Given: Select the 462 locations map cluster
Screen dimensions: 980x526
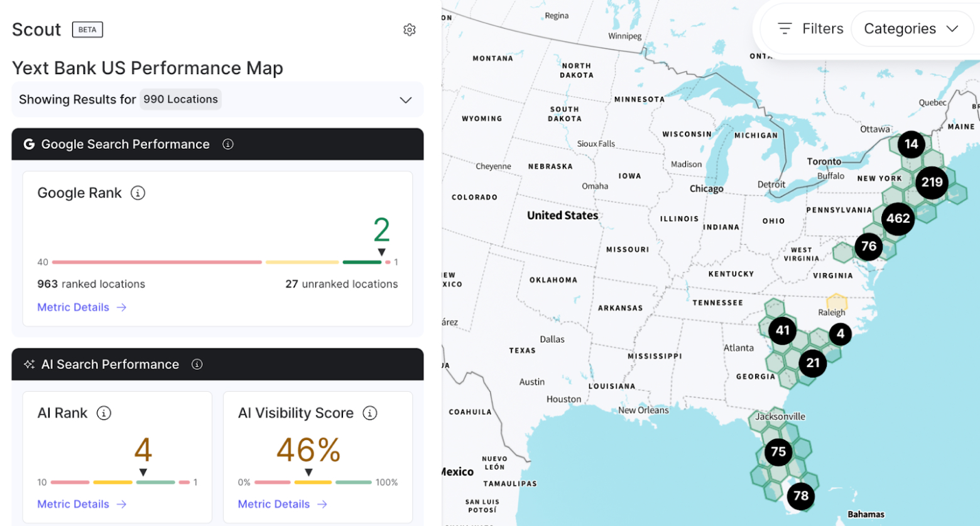Looking at the screenshot, I should (x=898, y=218).
